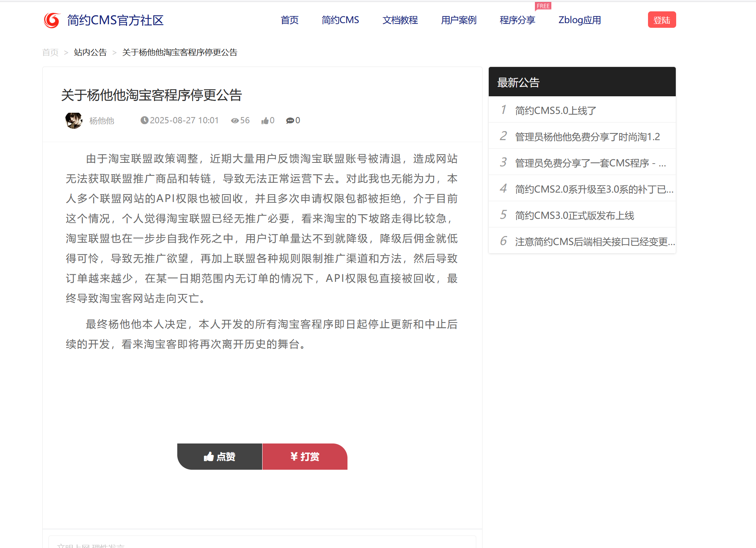Open the 简约CMS navigation item
The image size is (756, 548).
(340, 20)
